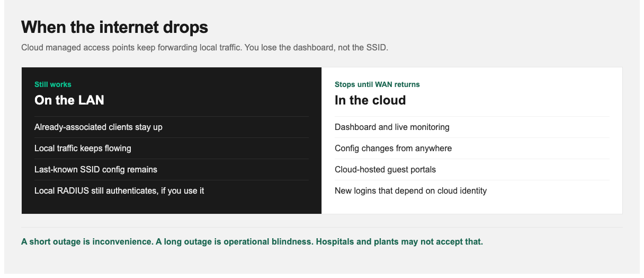The width and height of the screenshot is (644, 278).
Task: Select "Already-associated clients stay up" row
Action: pos(172,127)
